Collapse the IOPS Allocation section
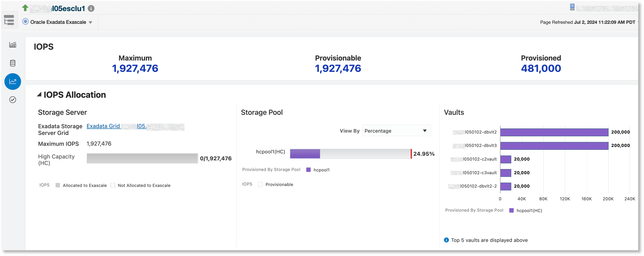This screenshot has width=644, height=256. (40, 94)
